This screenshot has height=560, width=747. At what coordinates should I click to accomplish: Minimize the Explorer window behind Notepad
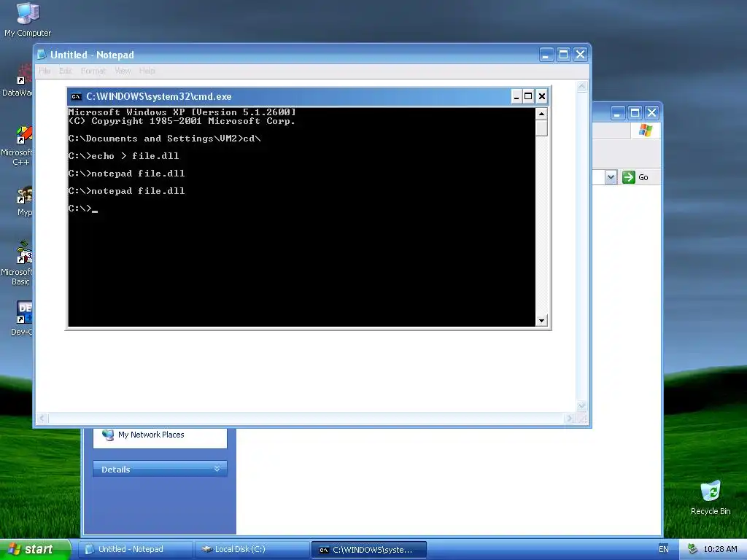tap(617, 113)
